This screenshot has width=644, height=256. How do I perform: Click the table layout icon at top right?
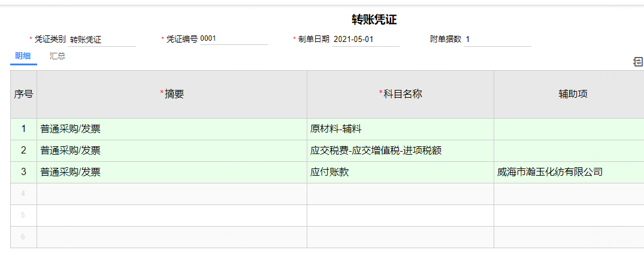[x=638, y=62]
